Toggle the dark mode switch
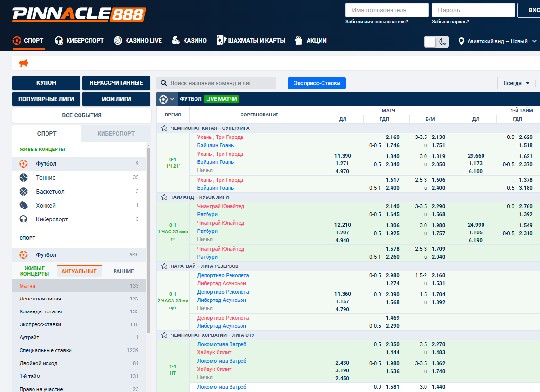The width and height of the screenshot is (540, 392). point(436,42)
